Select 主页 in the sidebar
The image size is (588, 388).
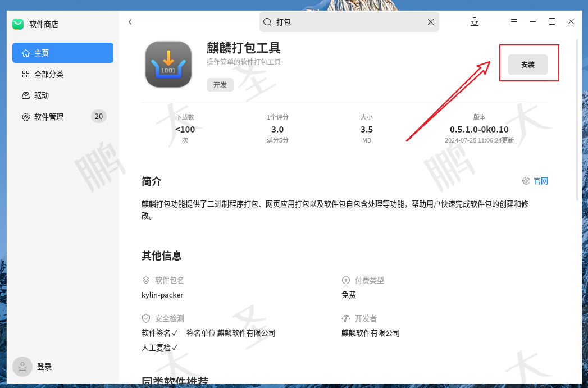(63, 53)
